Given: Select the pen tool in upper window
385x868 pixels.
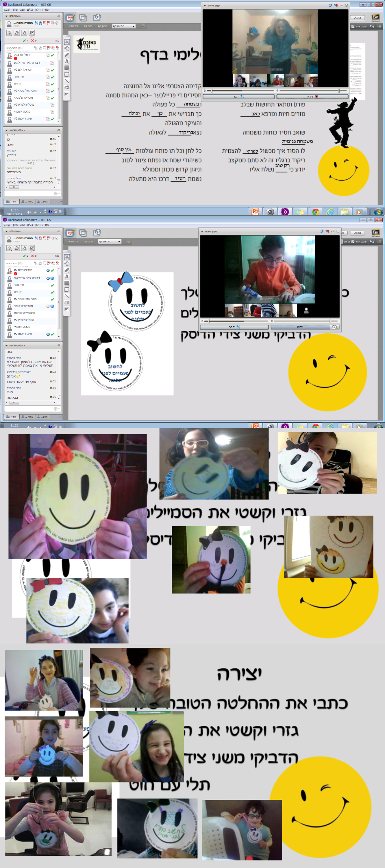Looking at the screenshot, I should [67, 55].
